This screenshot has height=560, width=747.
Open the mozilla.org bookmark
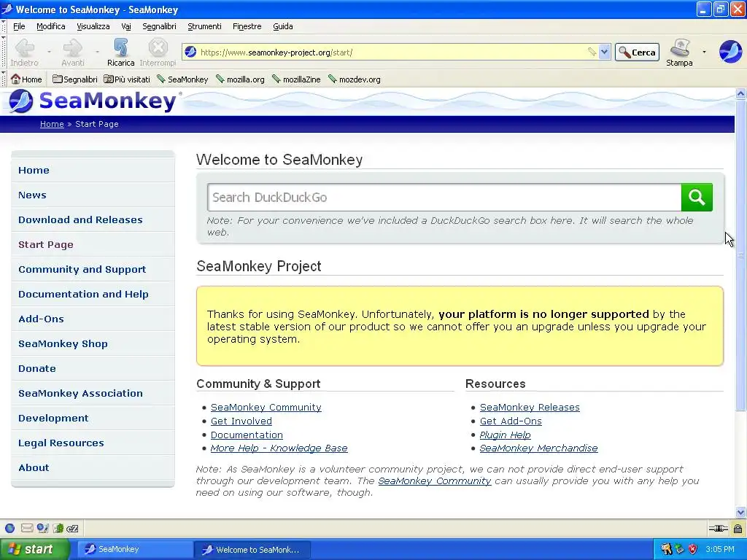[240, 79]
